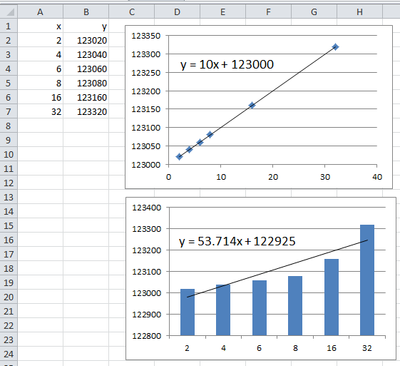Click scatter chart axis label 123200

(x=146, y=91)
